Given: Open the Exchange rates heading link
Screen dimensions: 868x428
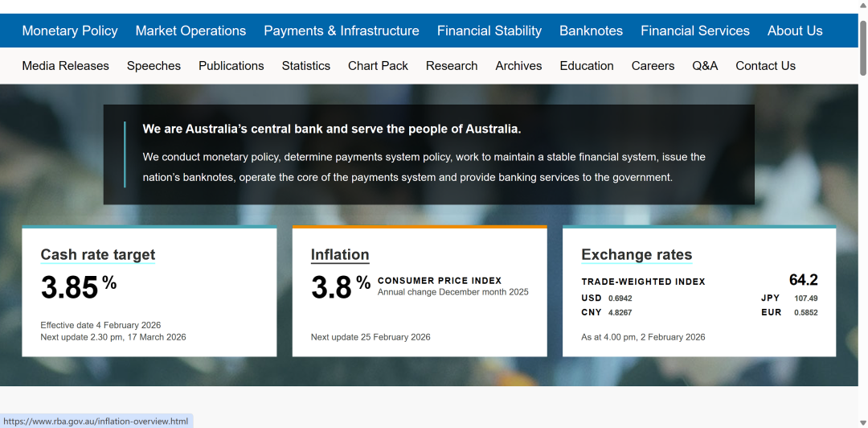Looking at the screenshot, I should (x=637, y=255).
